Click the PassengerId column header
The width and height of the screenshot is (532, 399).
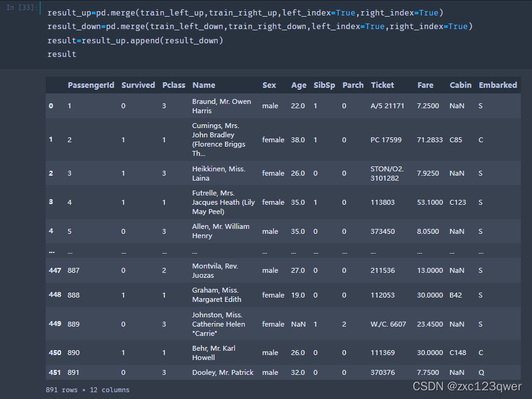[x=91, y=85]
